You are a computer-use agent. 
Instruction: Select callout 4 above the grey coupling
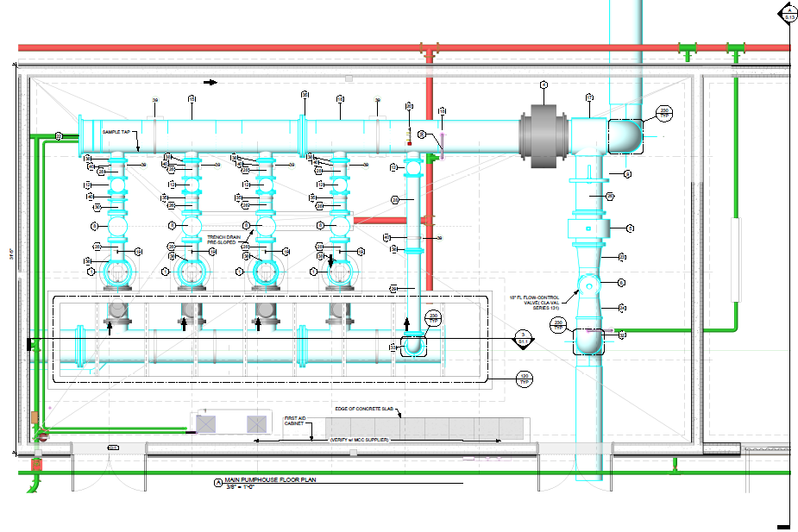pos(544,85)
